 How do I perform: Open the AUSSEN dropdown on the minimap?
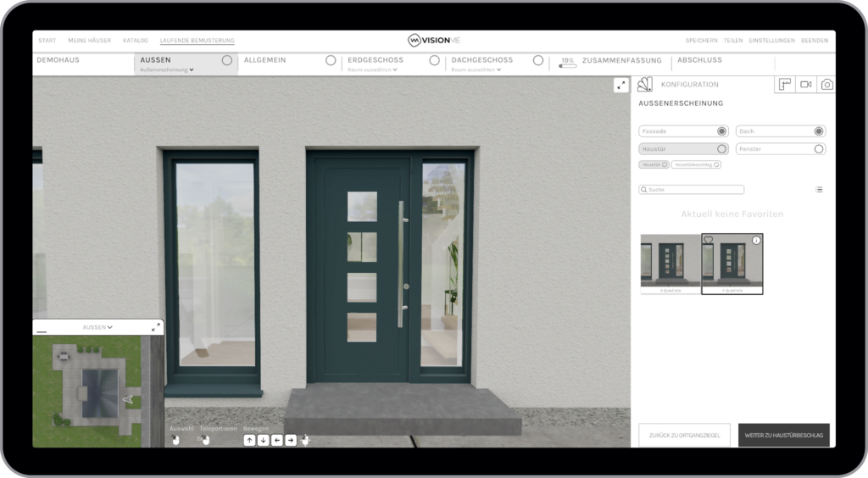click(97, 327)
